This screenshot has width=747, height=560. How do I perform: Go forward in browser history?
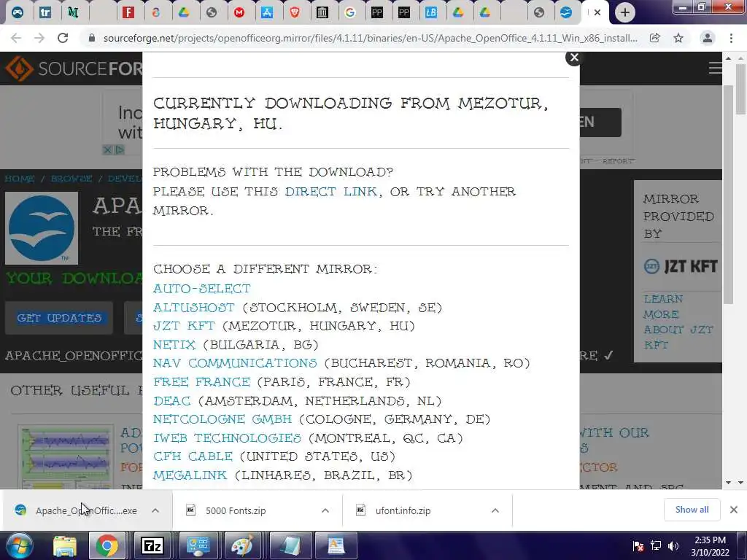[x=39, y=38]
